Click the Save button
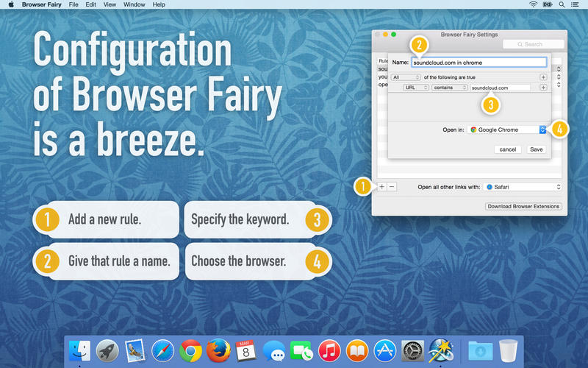 (x=537, y=149)
